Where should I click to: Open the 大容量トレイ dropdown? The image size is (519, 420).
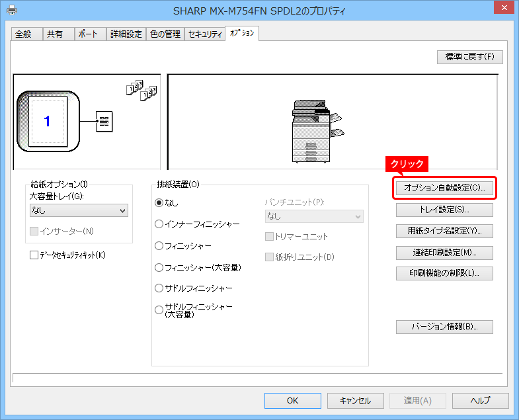[x=79, y=210]
